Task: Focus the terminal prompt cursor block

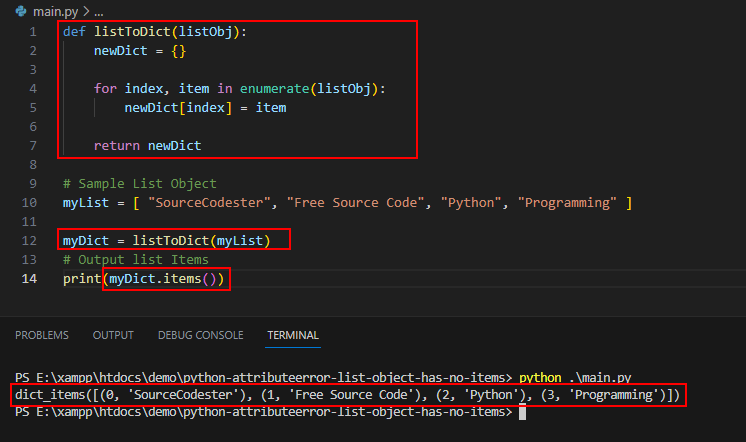Action: 522,412
